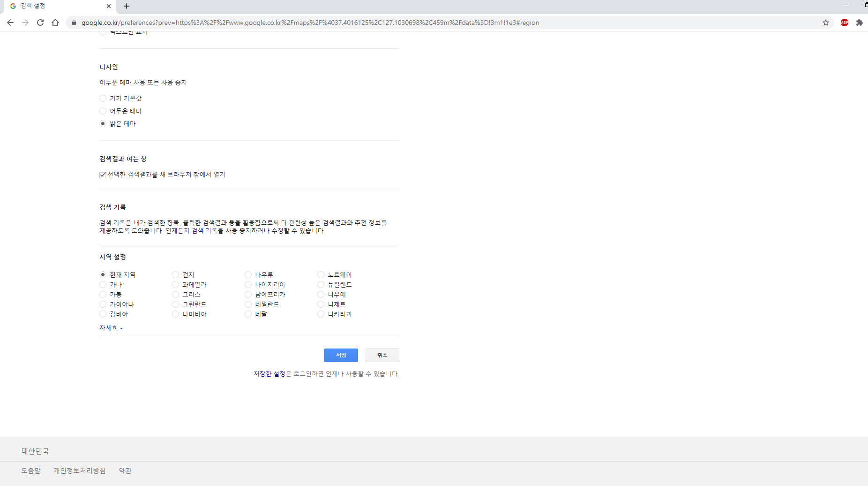Image resolution: width=868 pixels, height=486 pixels.
Task: Toggle 선택한 검색결과를 새 브라우저 창에서 열기 checkbox
Action: [x=103, y=175]
